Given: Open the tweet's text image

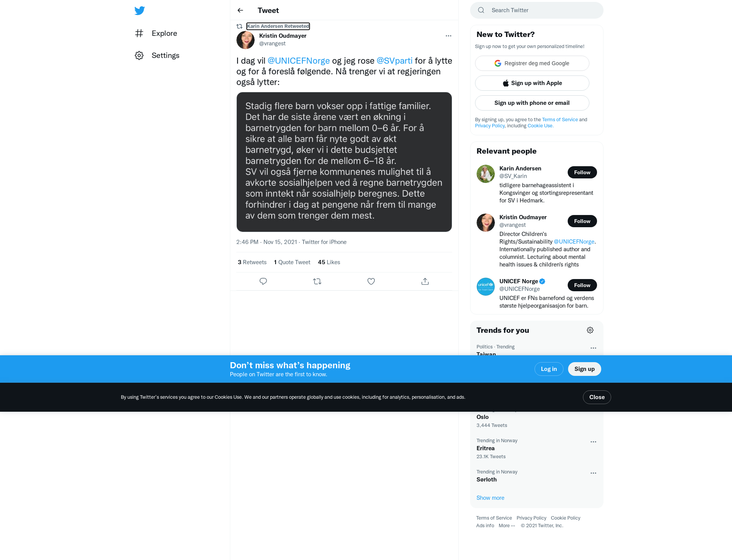Looking at the screenshot, I should tap(344, 162).
